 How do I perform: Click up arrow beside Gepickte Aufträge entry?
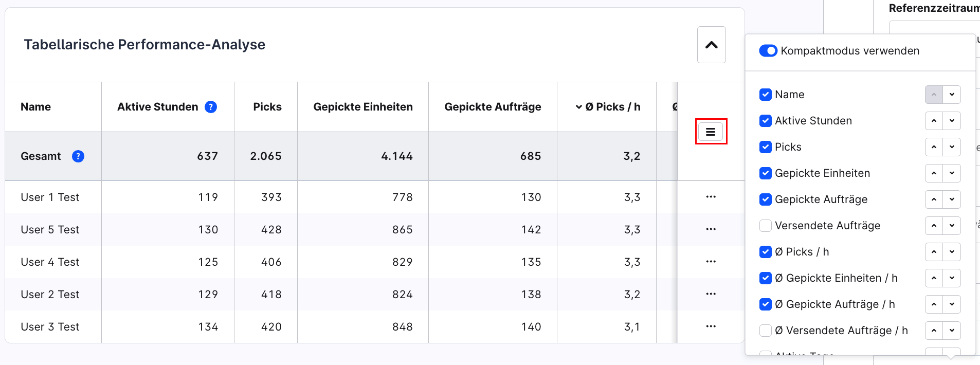tap(934, 199)
